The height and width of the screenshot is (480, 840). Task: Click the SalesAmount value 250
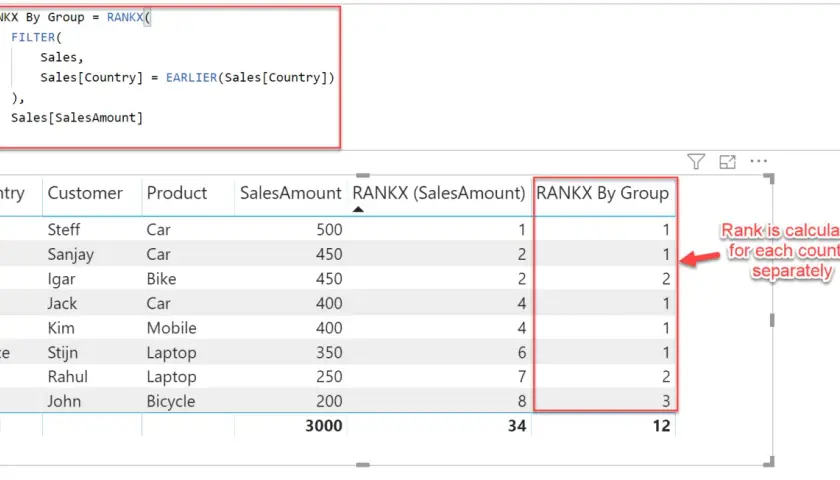(x=329, y=377)
